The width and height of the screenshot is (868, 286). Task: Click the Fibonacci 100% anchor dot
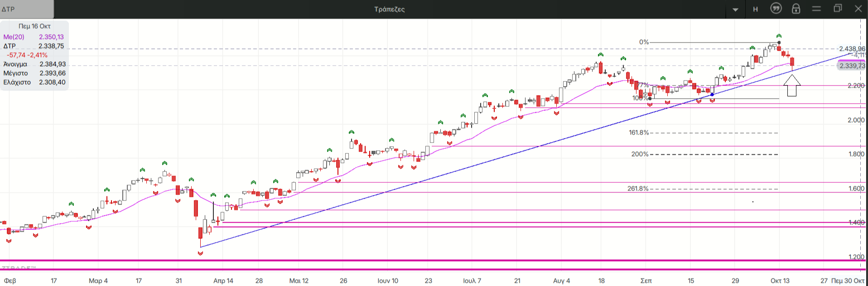(650, 99)
